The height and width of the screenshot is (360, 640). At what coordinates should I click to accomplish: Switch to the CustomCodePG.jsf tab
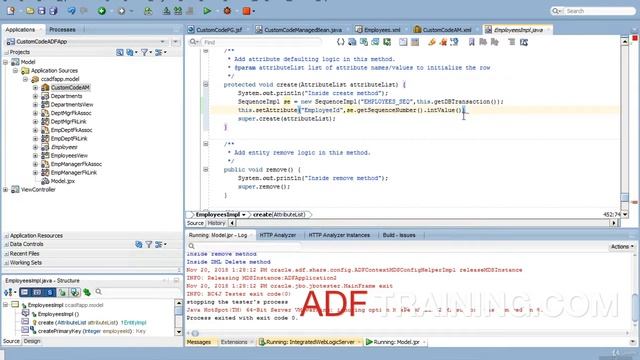point(215,30)
